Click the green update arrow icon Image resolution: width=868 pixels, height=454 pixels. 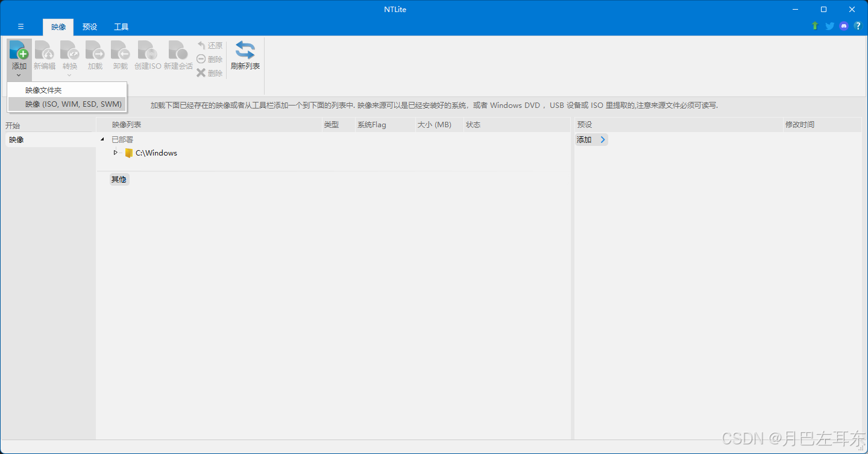click(x=815, y=26)
